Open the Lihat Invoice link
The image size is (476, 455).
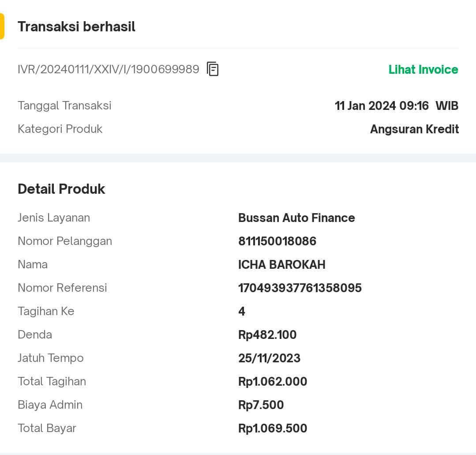[x=423, y=70]
